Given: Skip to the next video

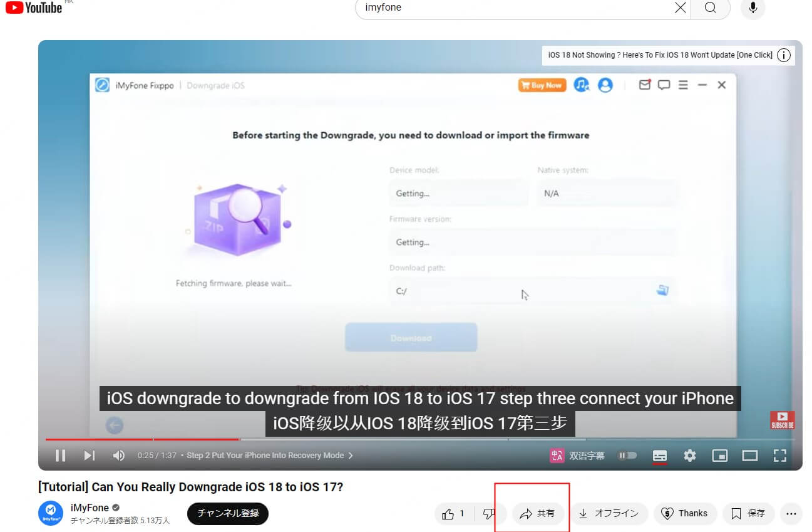Looking at the screenshot, I should [90, 456].
